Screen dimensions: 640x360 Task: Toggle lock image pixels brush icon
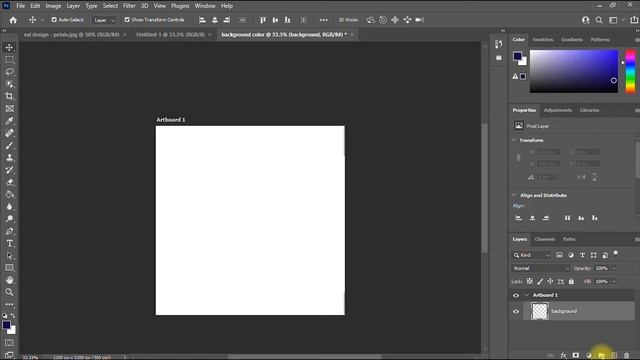pyautogui.click(x=540, y=281)
